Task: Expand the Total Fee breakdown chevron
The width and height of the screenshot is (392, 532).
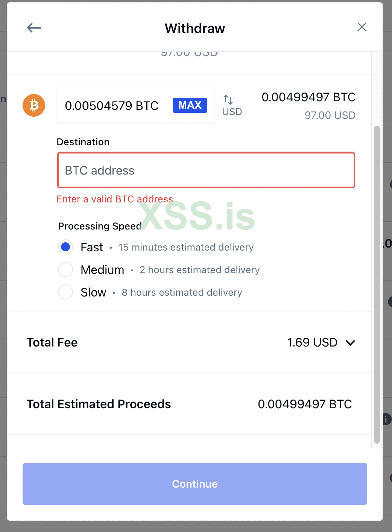Action: click(x=350, y=342)
